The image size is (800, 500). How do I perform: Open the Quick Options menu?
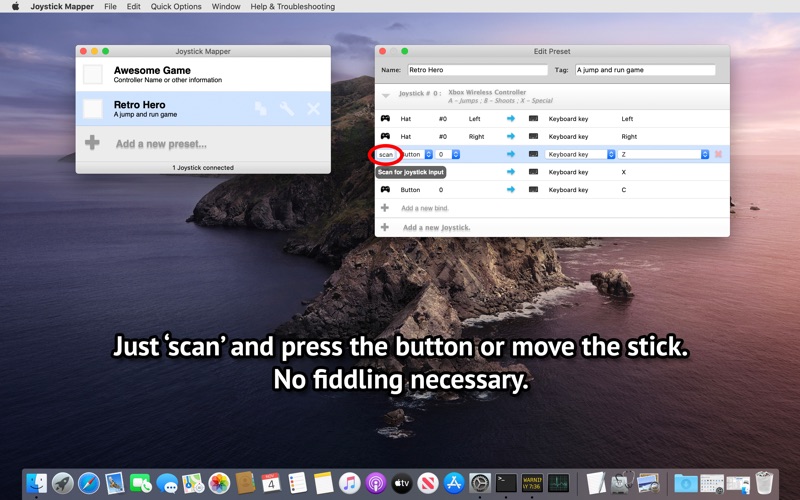[176, 7]
